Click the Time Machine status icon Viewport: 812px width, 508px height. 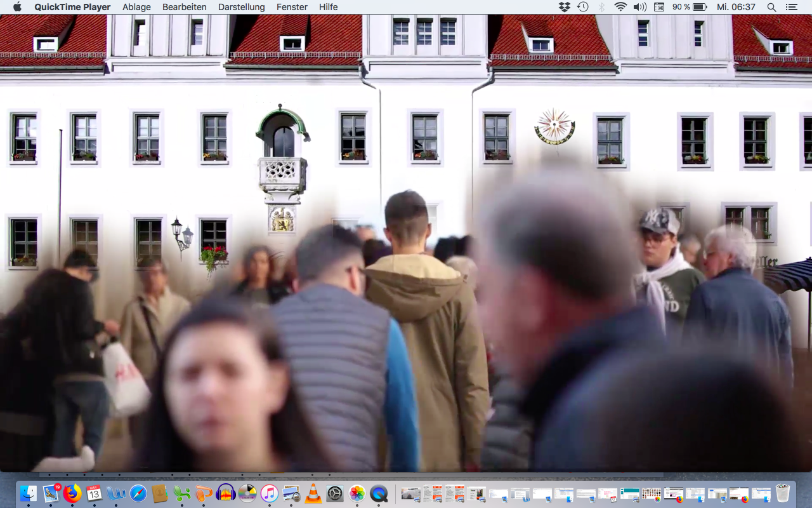[x=583, y=7]
